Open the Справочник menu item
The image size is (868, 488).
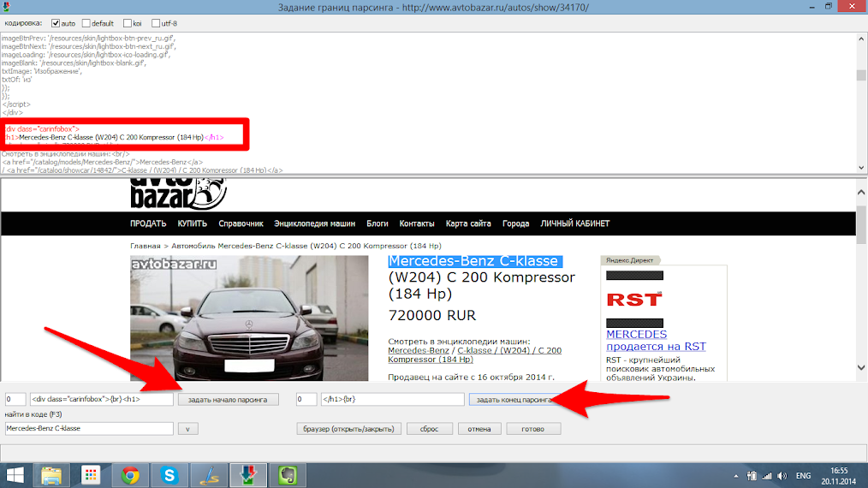pyautogui.click(x=241, y=223)
